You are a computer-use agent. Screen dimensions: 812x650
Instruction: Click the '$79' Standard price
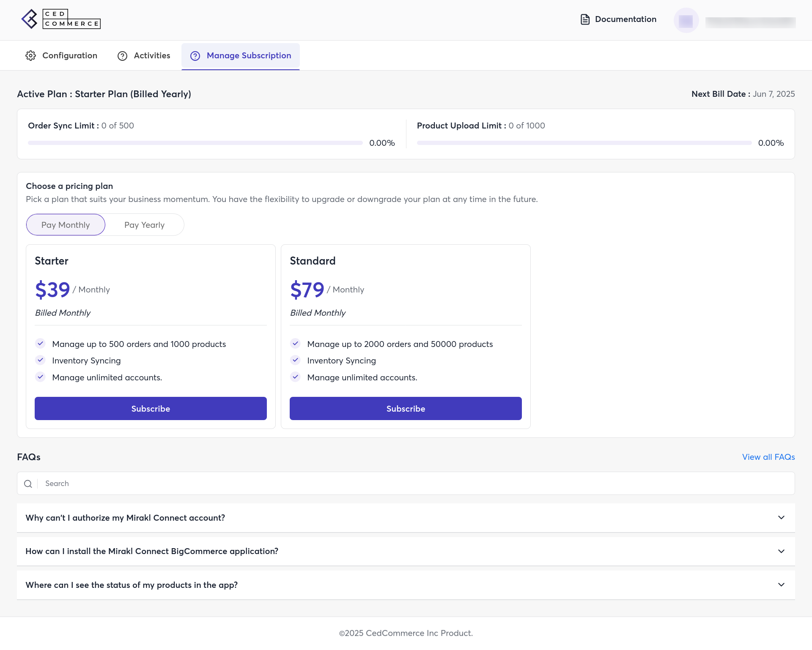[307, 290]
